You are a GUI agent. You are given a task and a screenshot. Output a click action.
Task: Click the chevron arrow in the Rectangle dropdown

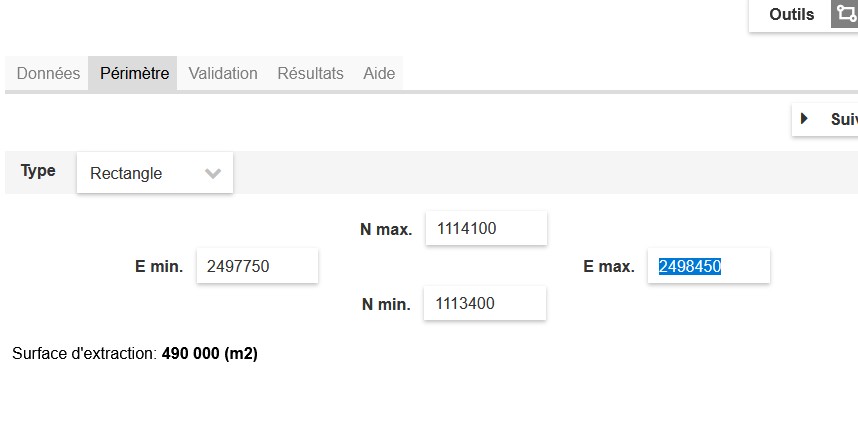point(212,173)
